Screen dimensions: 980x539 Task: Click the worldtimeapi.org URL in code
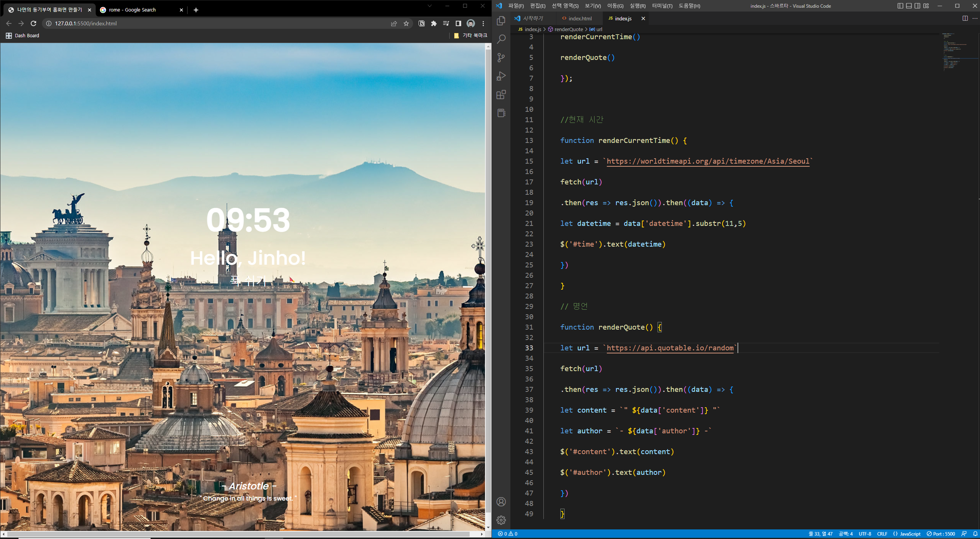708,161
